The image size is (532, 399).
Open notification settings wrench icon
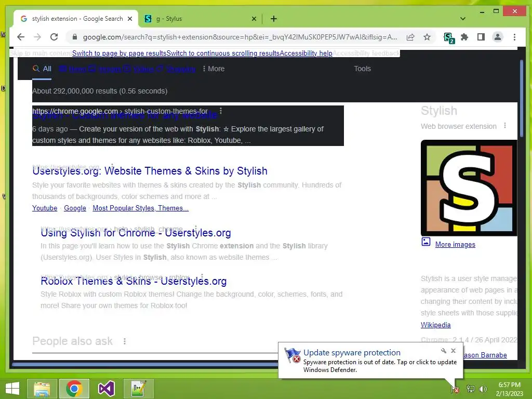point(444,351)
